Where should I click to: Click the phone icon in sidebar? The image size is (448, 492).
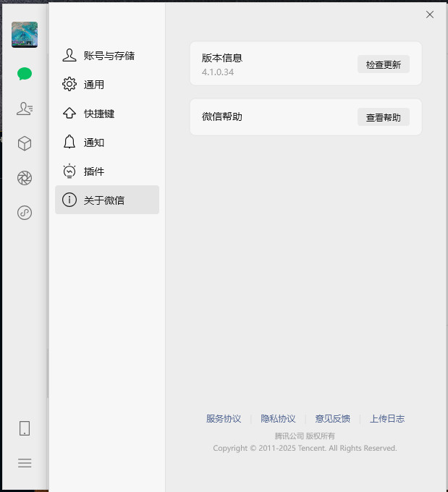tap(25, 428)
